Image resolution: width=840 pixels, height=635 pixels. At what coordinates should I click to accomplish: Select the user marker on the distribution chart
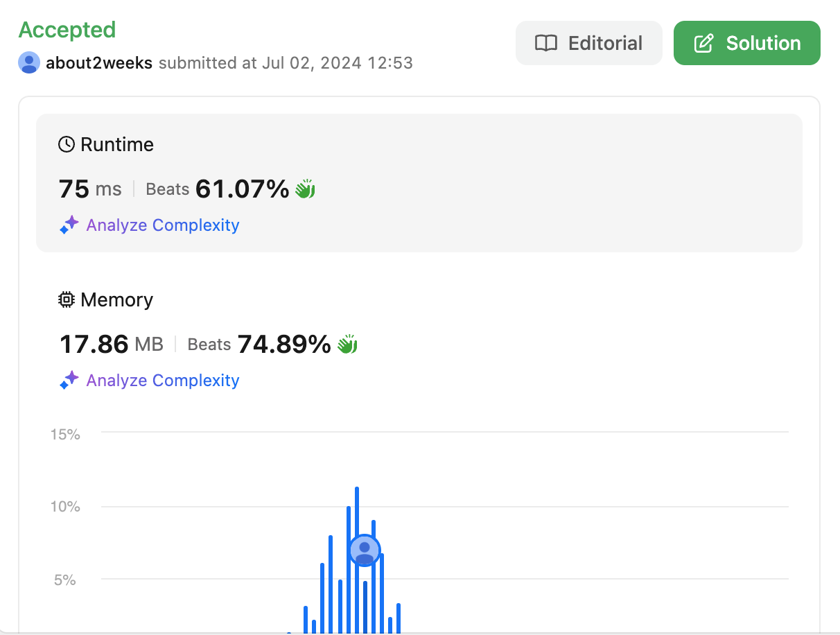pyautogui.click(x=365, y=550)
